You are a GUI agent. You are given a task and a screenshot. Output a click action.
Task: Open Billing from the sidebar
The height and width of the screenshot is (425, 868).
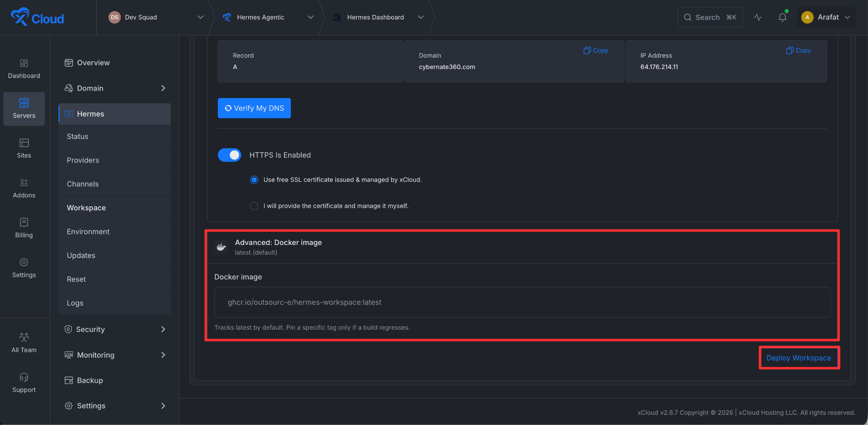tap(24, 228)
